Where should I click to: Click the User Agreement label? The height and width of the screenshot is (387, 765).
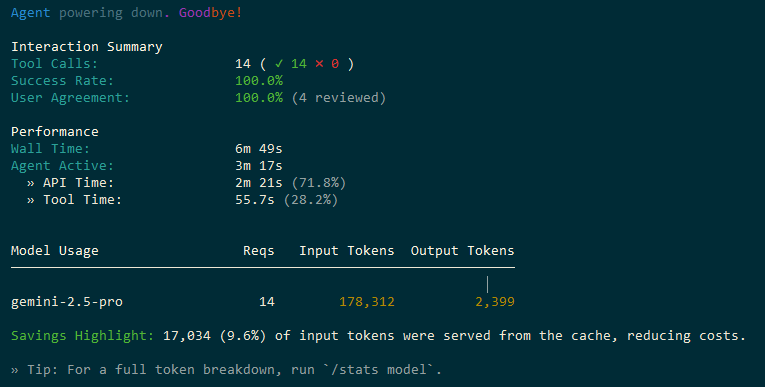70,98
